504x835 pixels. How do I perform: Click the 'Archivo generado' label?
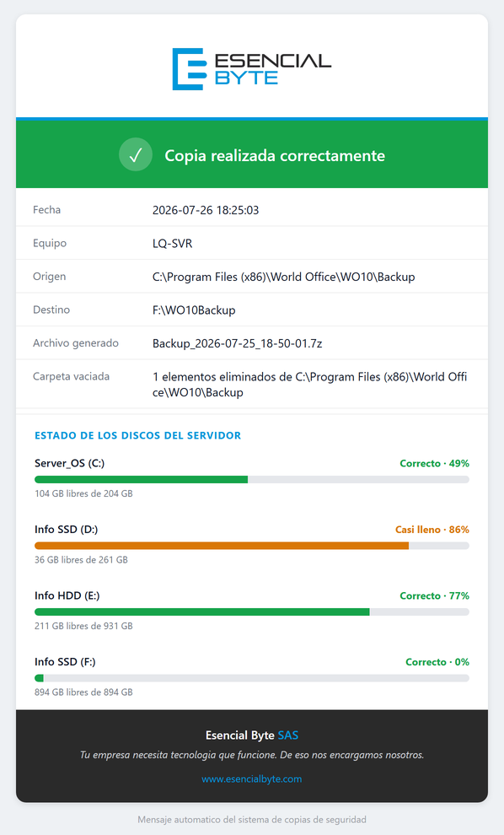click(x=76, y=343)
